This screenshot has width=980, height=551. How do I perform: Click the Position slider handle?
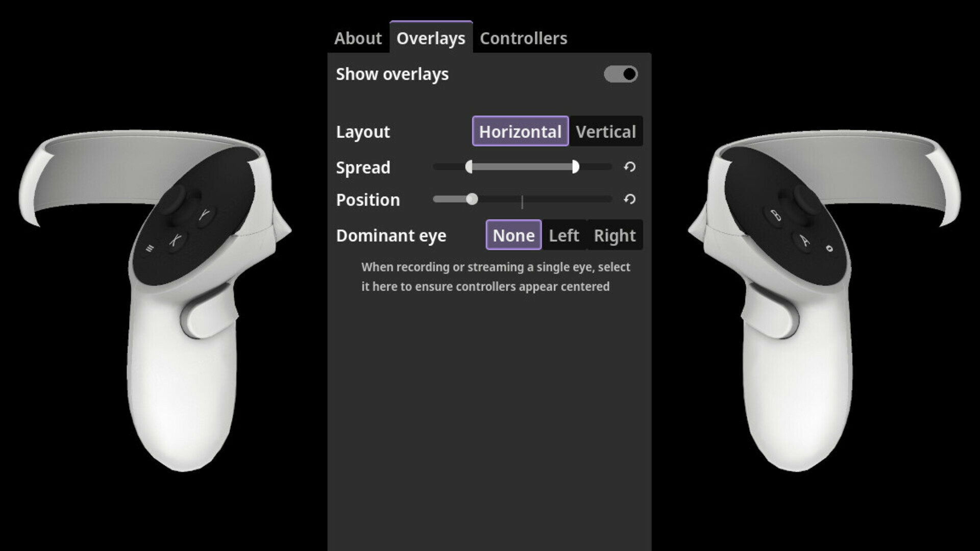point(472,199)
